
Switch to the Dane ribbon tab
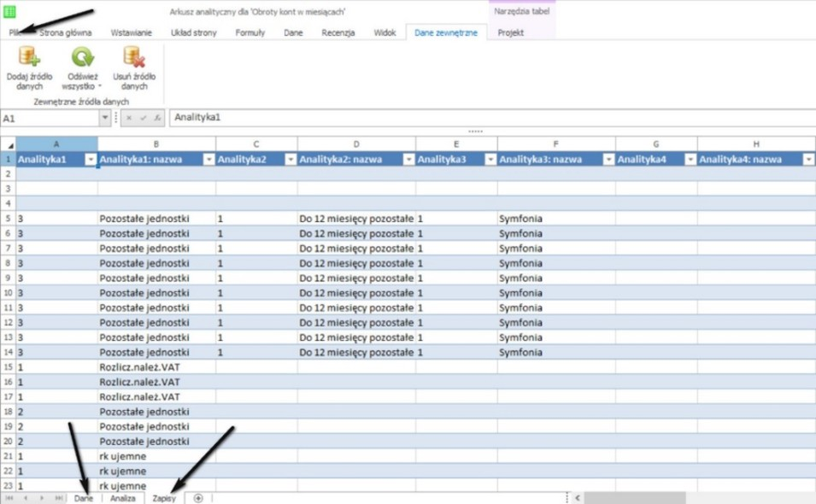click(293, 32)
